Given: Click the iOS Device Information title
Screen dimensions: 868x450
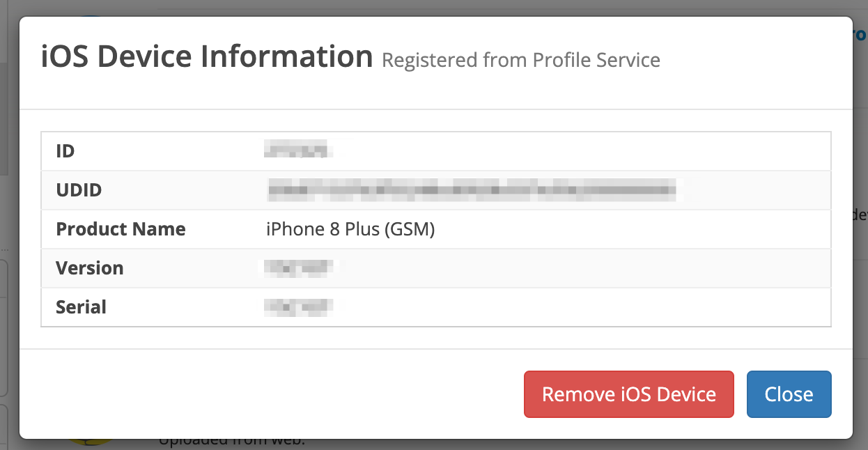Looking at the screenshot, I should [x=206, y=56].
